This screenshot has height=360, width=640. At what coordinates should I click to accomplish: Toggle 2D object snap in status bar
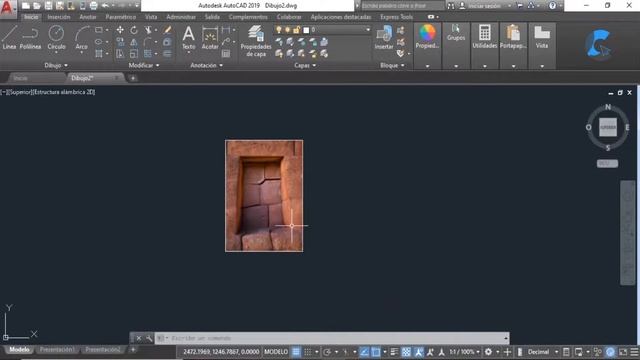[376, 352]
